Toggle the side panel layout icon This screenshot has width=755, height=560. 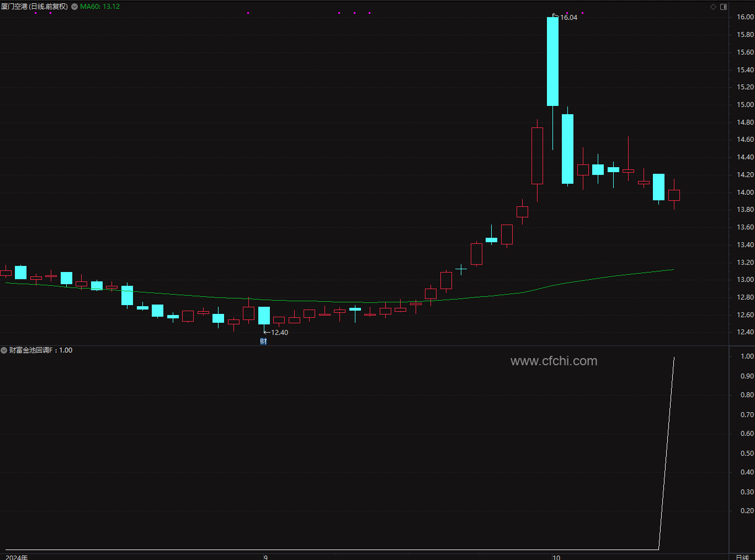coord(724,7)
